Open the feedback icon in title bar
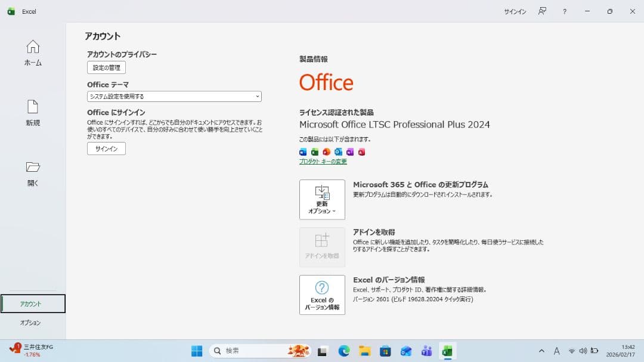The width and height of the screenshot is (644, 362). (542, 11)
